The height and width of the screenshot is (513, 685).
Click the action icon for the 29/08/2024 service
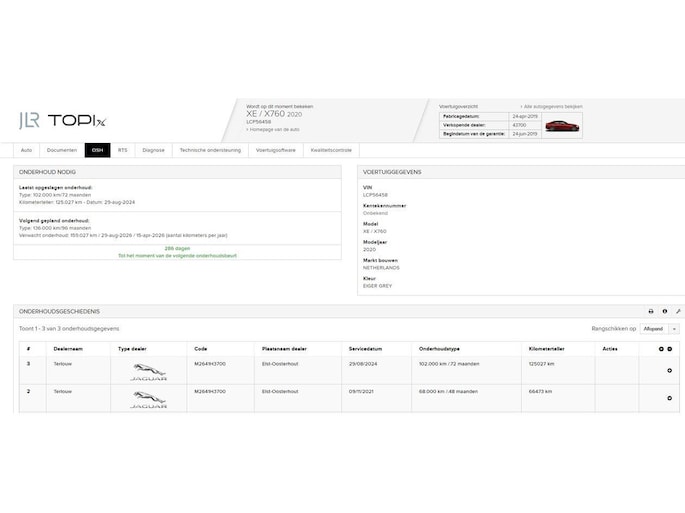point(669,371)
